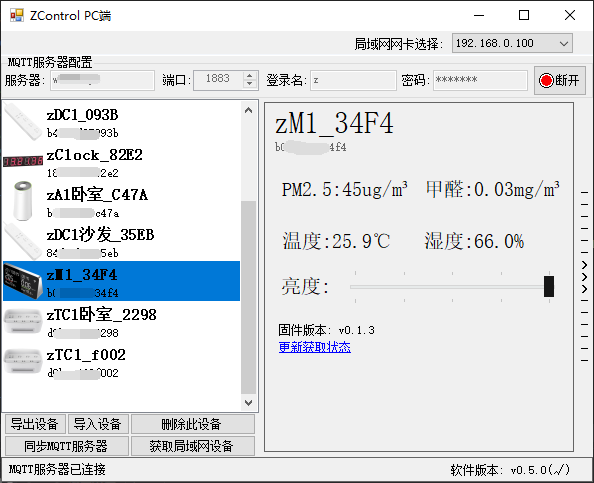
Task: Click the 删除此设备 delete button
Action: 192,424
